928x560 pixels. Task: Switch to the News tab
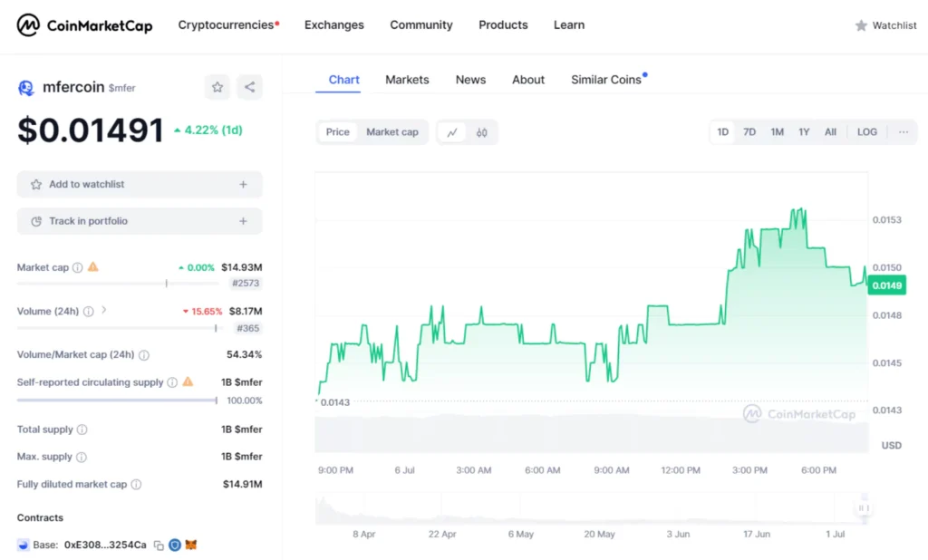pyautogui.click(x=470, y=80)
